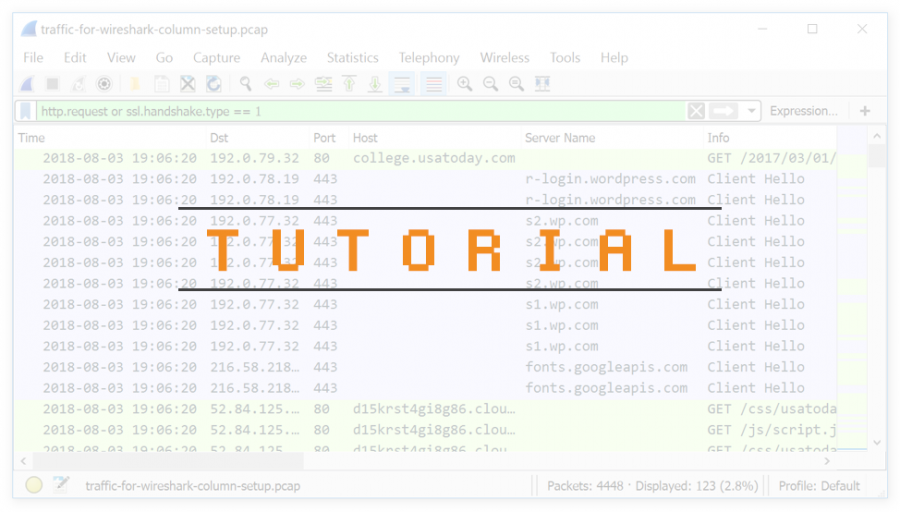Sort by the Info column header
The width and height of the screenshot is (900, 512).
pos(770,138)
